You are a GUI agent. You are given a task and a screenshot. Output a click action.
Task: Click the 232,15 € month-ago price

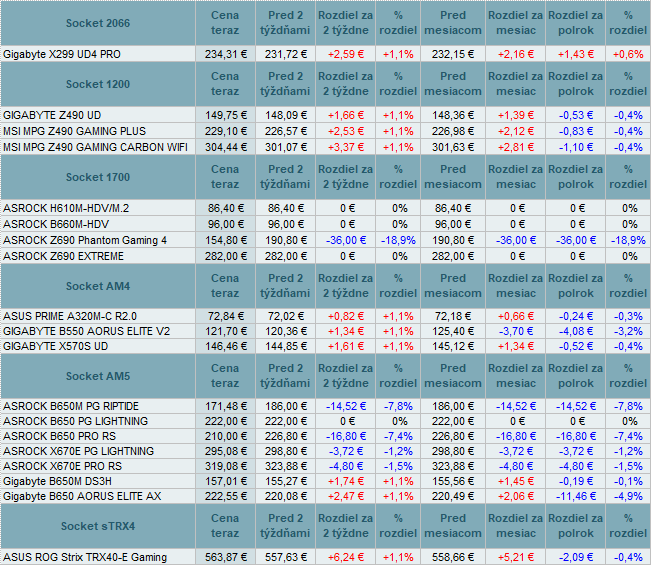click(453, 54)
